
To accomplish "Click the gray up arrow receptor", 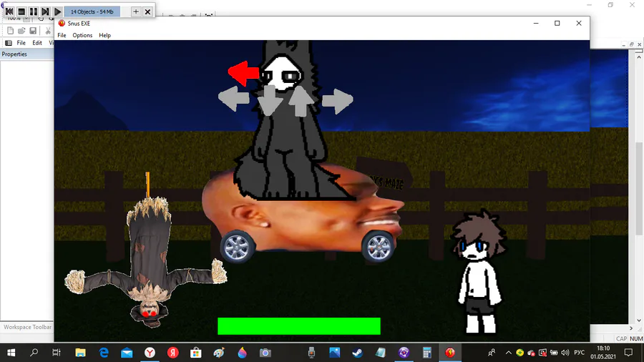I will 301,101.
